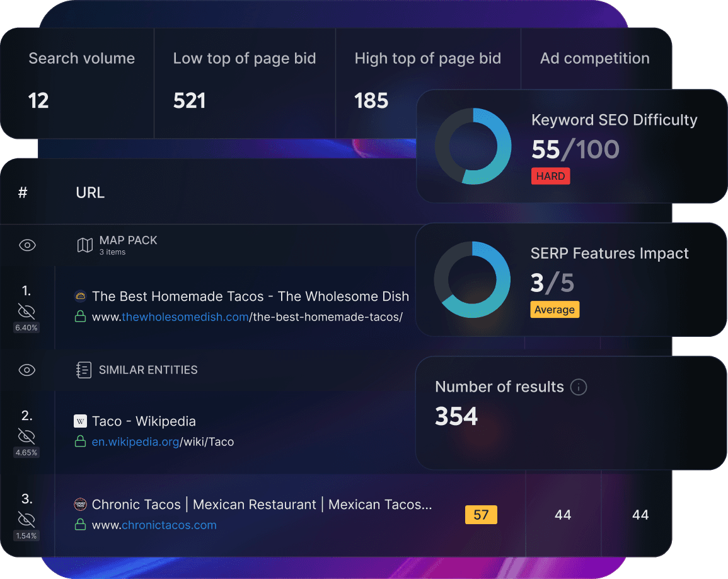Click the map icon beside MAP PACK
This screenshot has width=728, height=579.
tap(84, 245)
